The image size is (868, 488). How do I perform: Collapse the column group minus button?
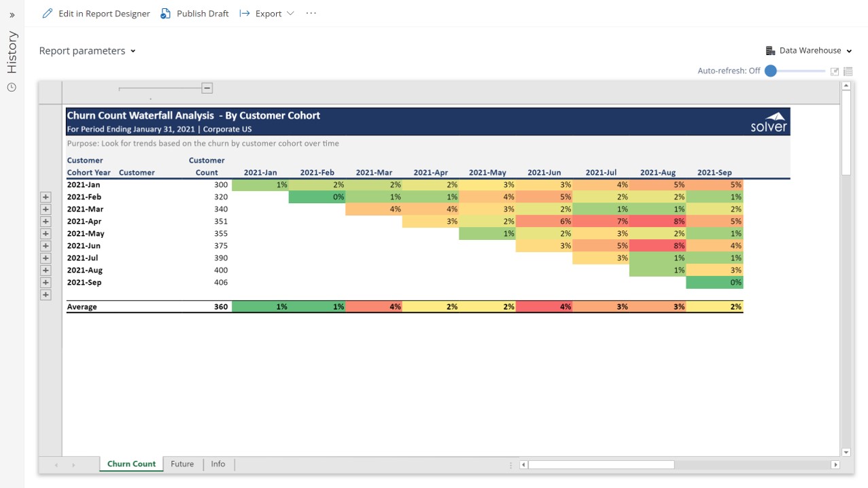pyautogui.click(x=207, y=88)
